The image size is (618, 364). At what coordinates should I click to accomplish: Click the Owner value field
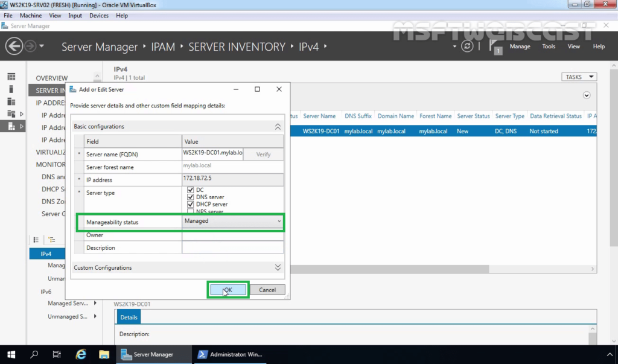[232, 235]
